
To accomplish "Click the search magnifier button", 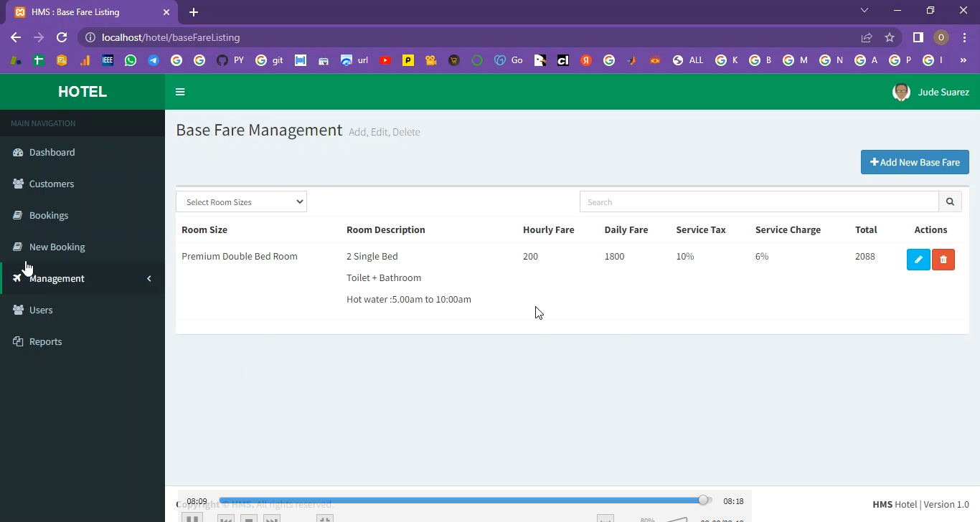I will click(950, 202).
